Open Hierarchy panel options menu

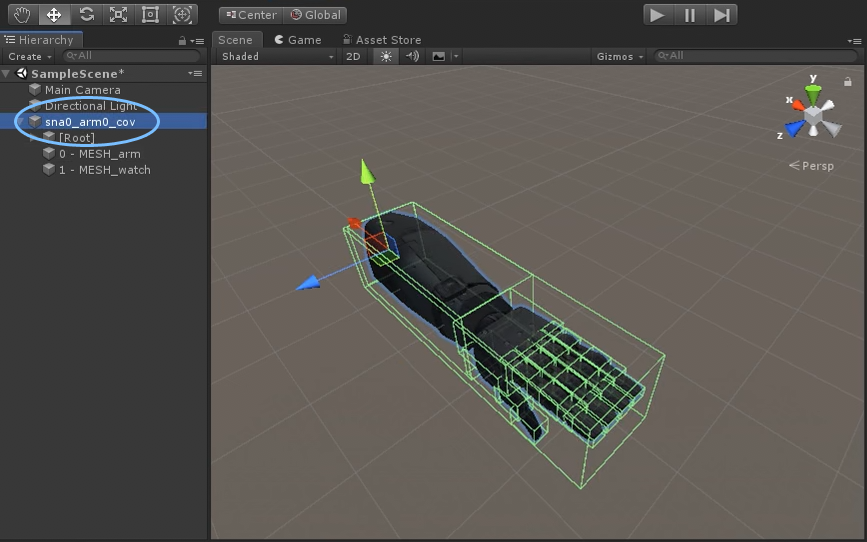(x=197, y=41)
